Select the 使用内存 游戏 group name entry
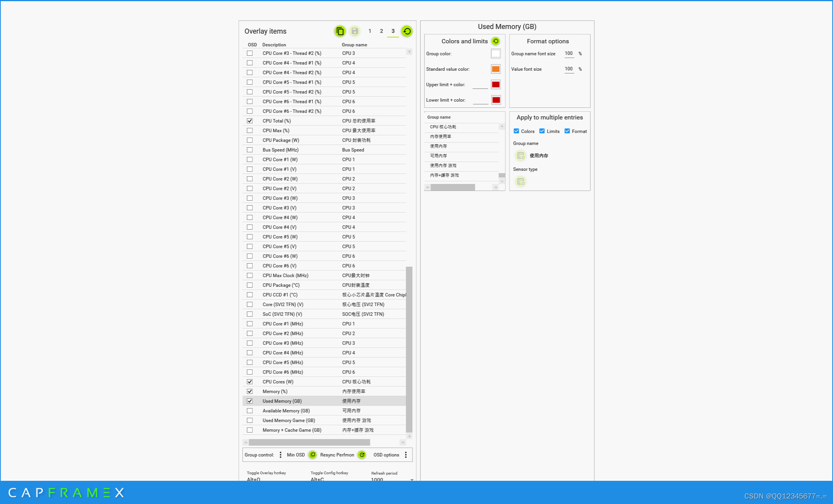The width and height of the screenshot is (833, 504). click(x=462, y=166)
